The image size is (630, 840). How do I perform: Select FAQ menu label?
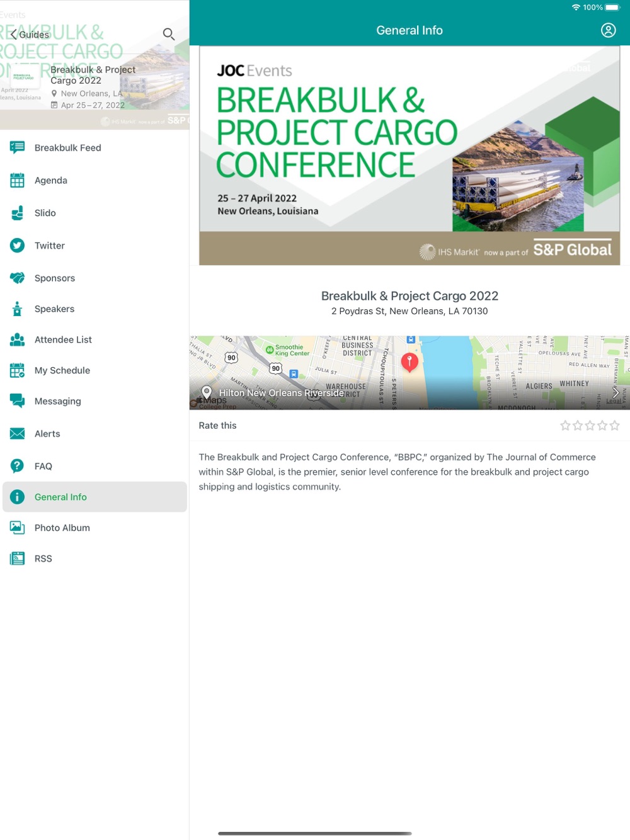point(43,466)
